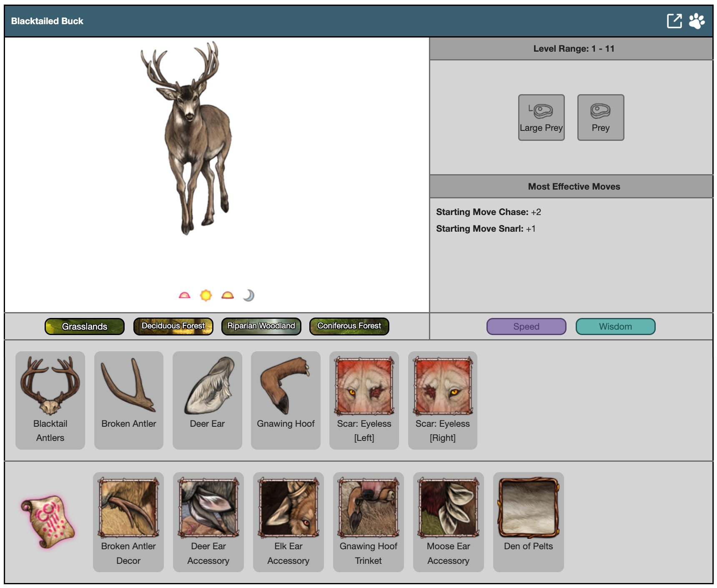Click the Broken Antler drop item
Viewport: 717px width, 588px height.
pos(128,400)
